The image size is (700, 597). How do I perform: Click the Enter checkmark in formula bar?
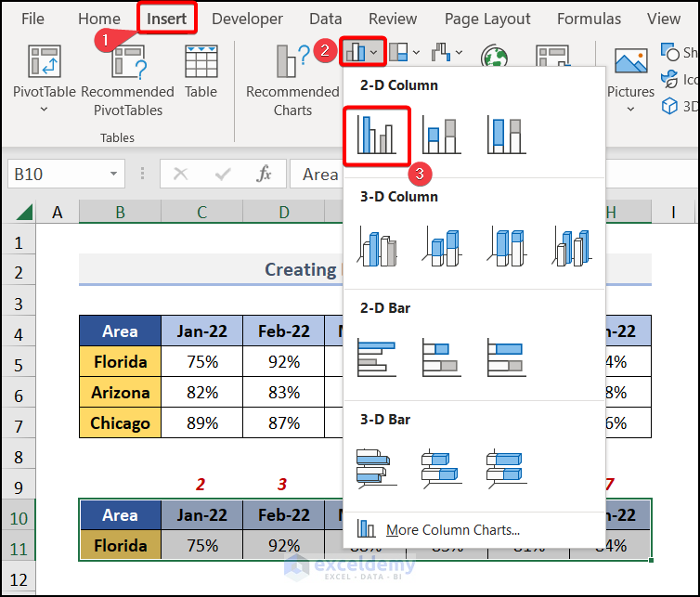(x=222, y=174)
